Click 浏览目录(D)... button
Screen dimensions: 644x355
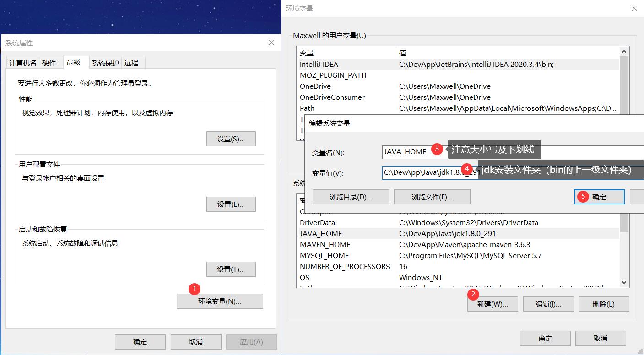351,197
